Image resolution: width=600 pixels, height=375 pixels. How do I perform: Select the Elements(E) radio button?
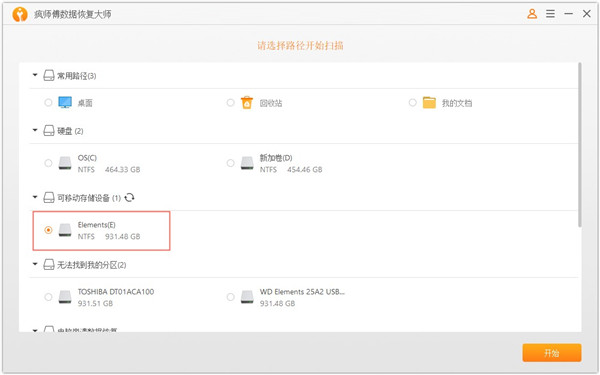coord(48,230)
